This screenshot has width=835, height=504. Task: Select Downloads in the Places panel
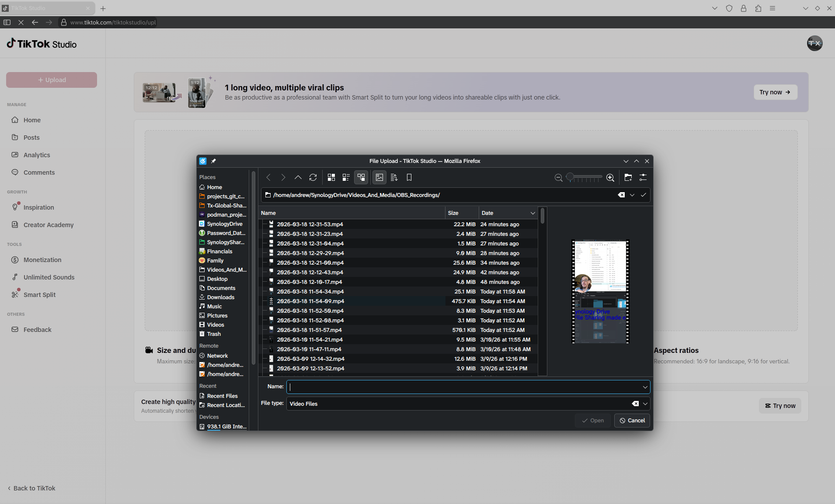[220, 297]
